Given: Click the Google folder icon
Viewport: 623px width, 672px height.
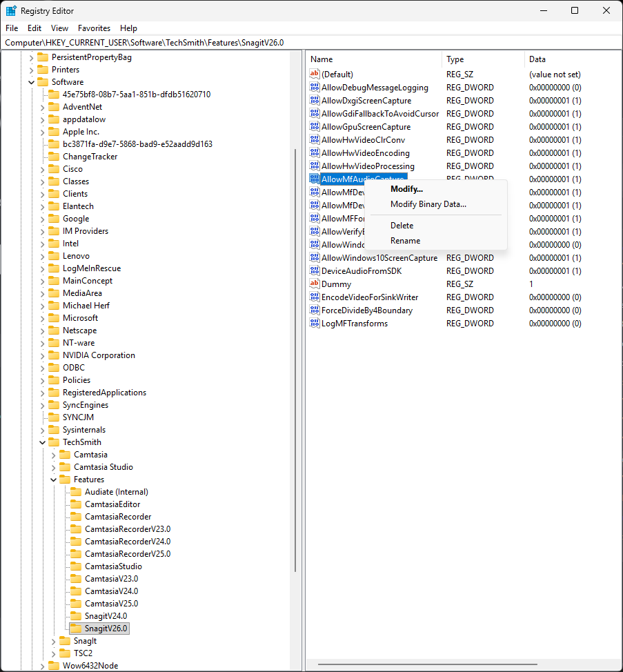Looking at the screenshot, I should tap(54, 218).
